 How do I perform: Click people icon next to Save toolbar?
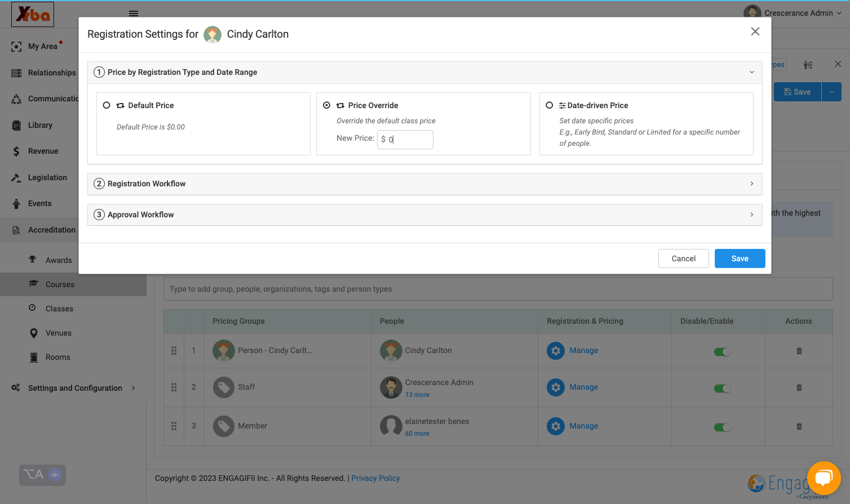point(808,65)
